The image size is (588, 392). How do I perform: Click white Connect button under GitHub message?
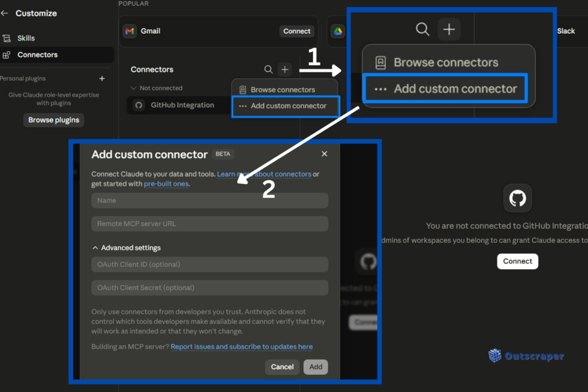tap(517, 261)
